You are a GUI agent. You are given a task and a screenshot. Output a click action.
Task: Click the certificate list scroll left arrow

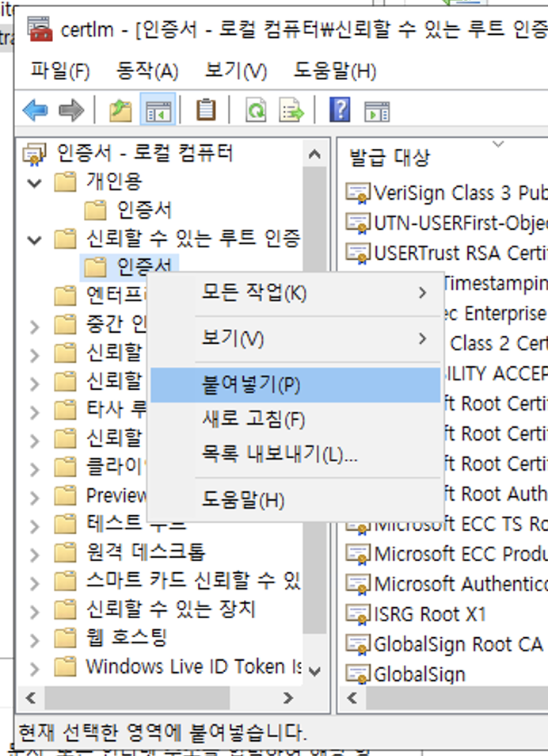[353, 697]
